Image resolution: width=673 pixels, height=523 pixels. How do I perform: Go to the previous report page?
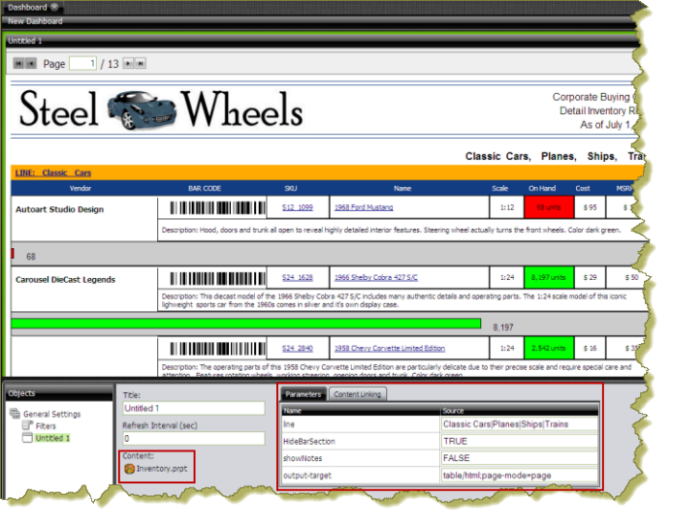pos(31,63)
